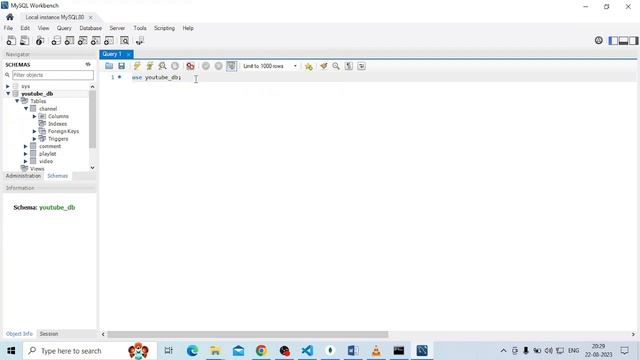Collapse the channel table
Screen dimensions: 640x360
[x=26, y=109]
